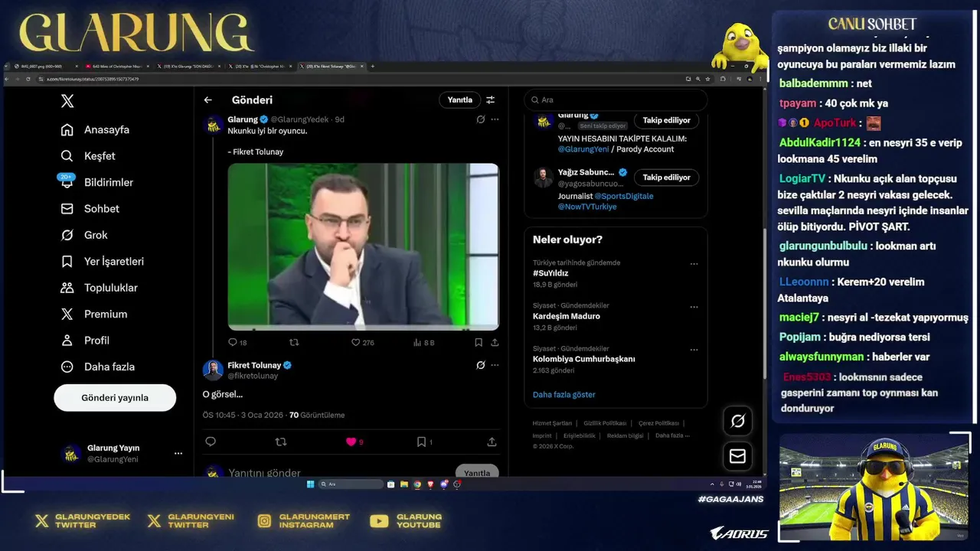Bookmark Glarung's post
The image size is (980, 551).
pyautogui.click(x=479, y=343)
